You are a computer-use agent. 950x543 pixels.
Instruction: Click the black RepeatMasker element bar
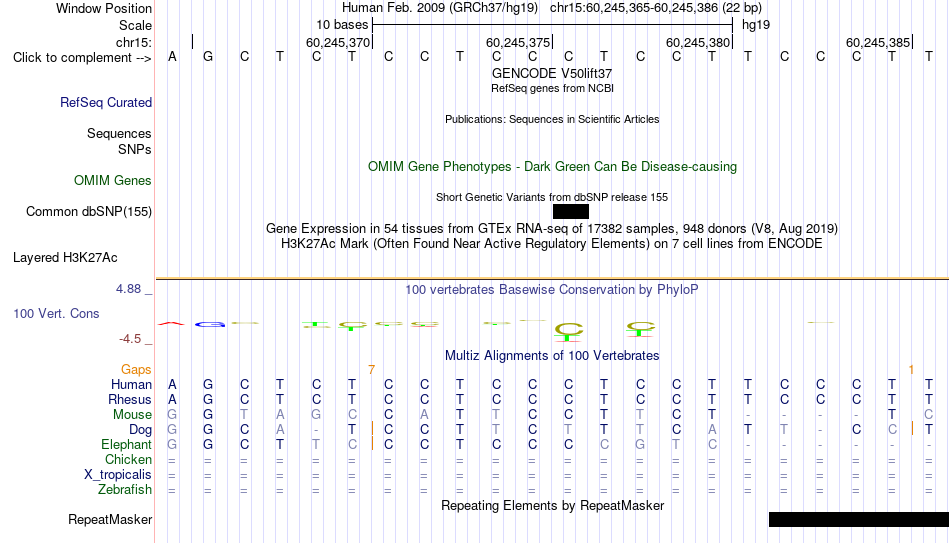click(859, 519)
